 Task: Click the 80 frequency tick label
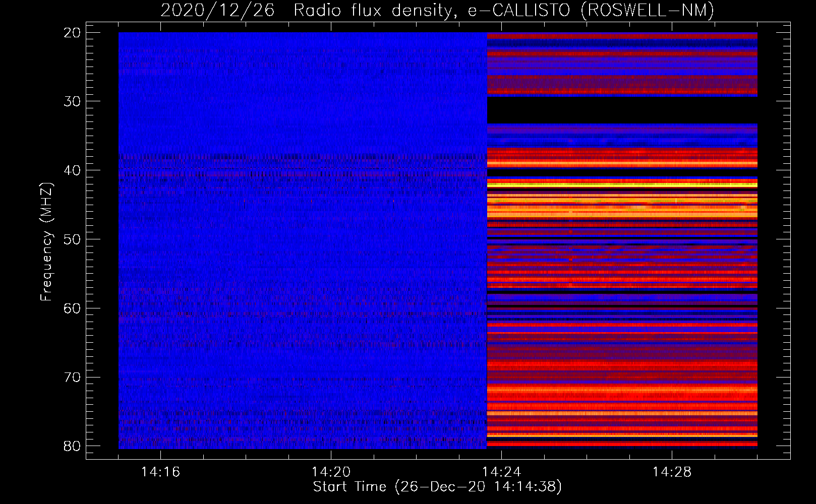point(72,446)
